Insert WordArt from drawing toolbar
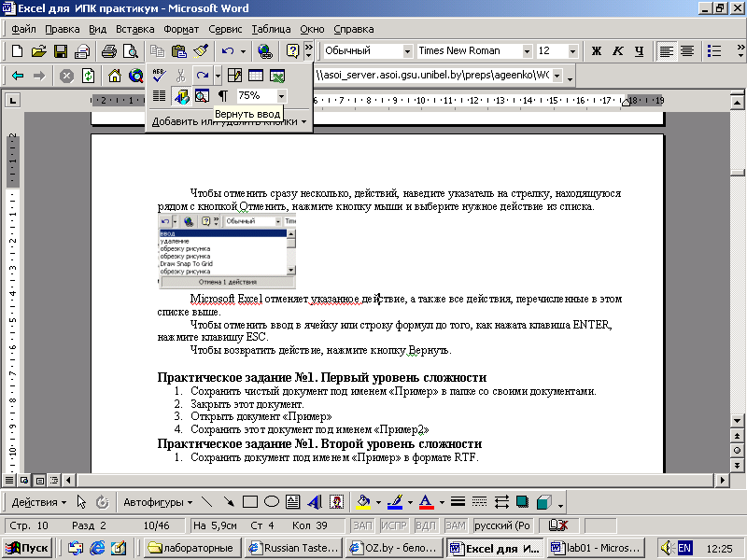 (x=314, y=502)
